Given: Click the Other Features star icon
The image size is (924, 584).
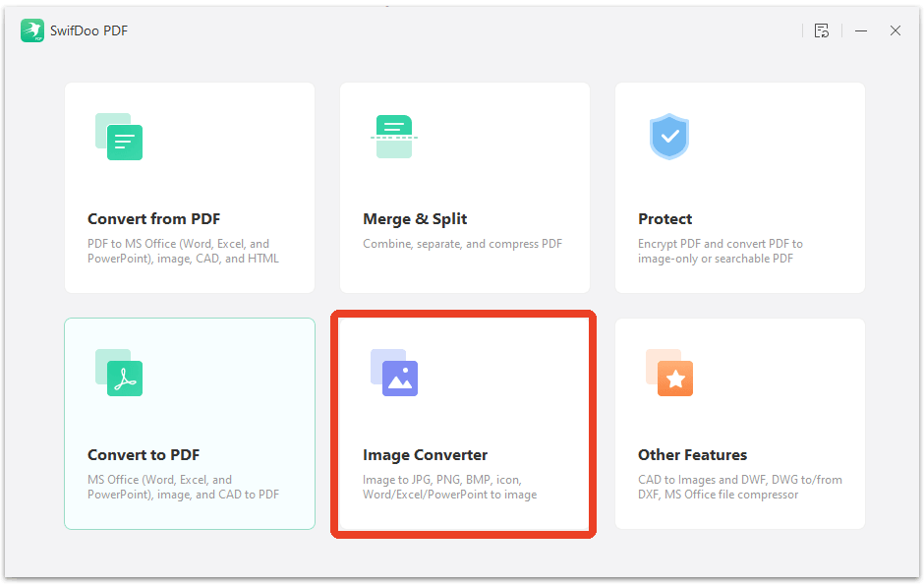Looking at the screenshot, I should 668,373.
